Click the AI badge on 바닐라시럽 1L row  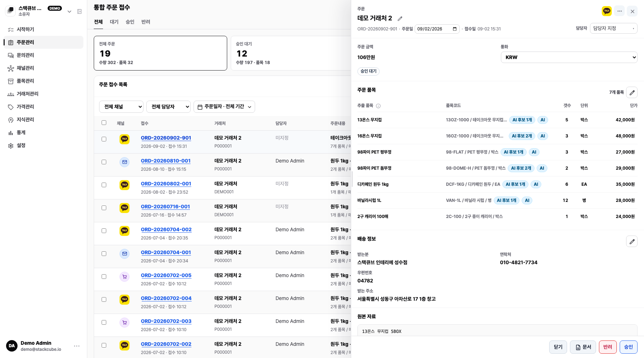(527, 200)
